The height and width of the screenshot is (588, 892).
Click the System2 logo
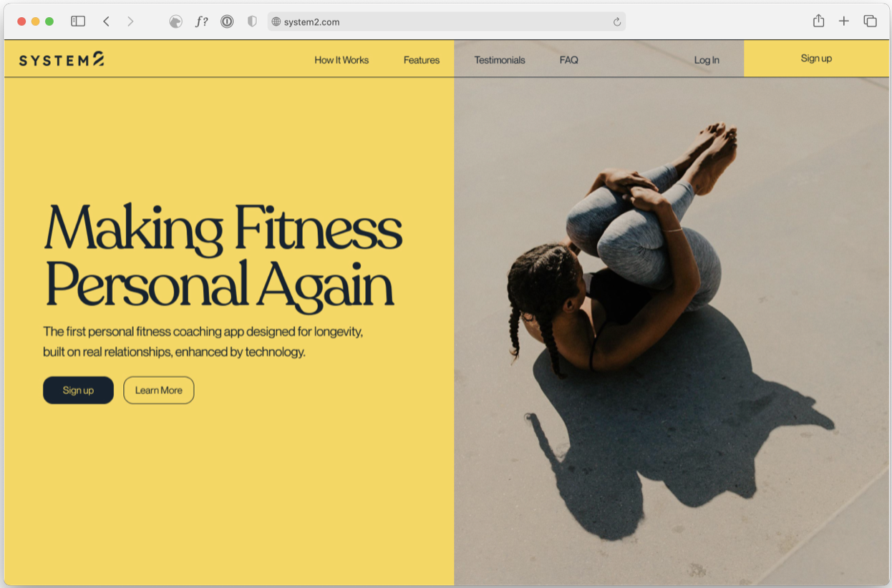point(62,59)
